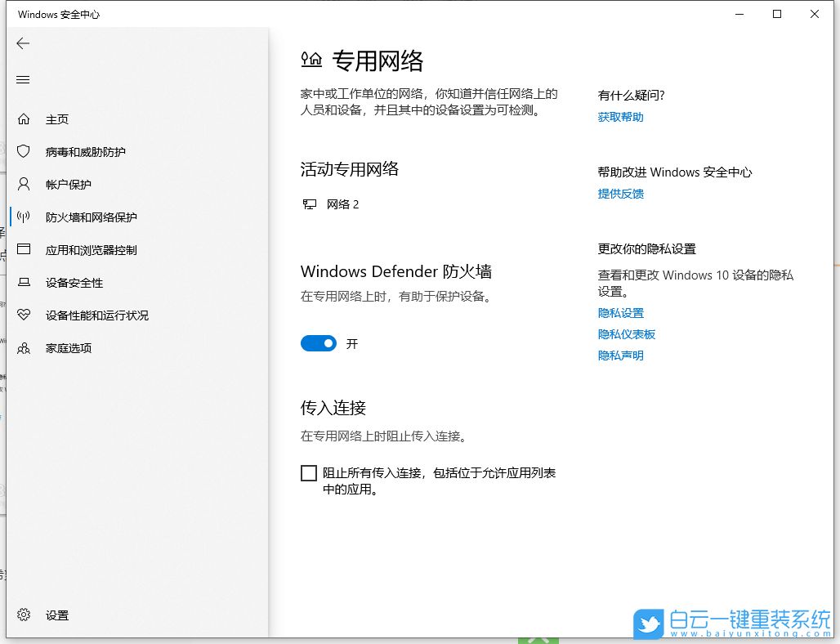Open 设备安全性 laptop icon
This screenshot has height=644, width=840.
point(25,282)
